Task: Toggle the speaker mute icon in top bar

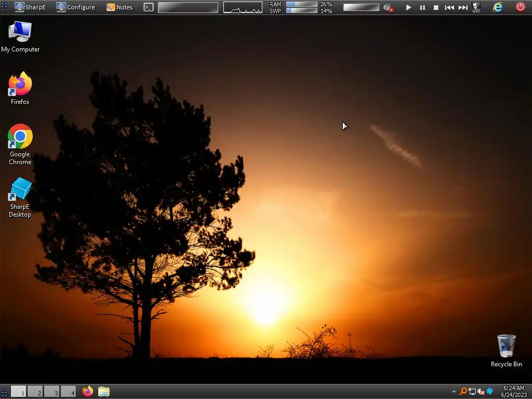Action: [388, 7]
